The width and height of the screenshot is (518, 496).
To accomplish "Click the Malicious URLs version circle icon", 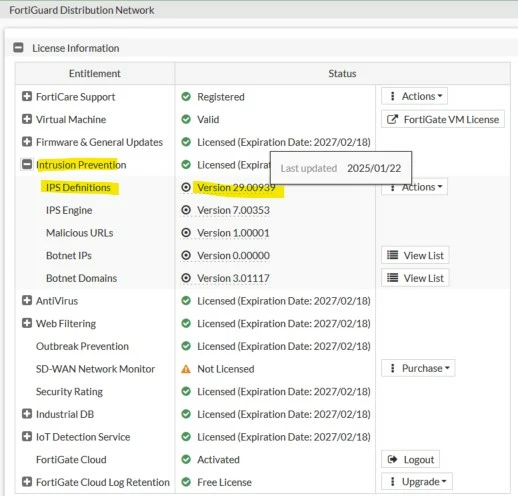I will click(x=186, y=233).
